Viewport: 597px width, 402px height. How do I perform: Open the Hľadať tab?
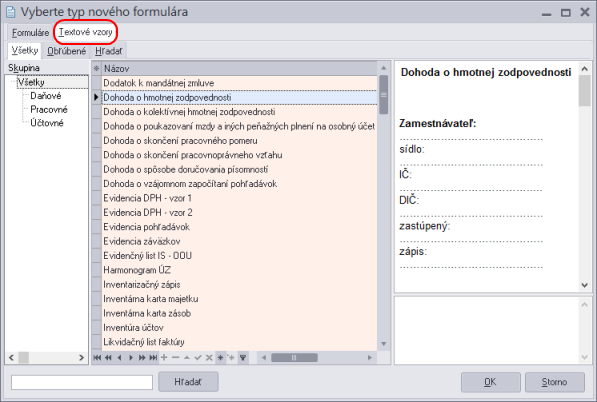tap(109, 51)
